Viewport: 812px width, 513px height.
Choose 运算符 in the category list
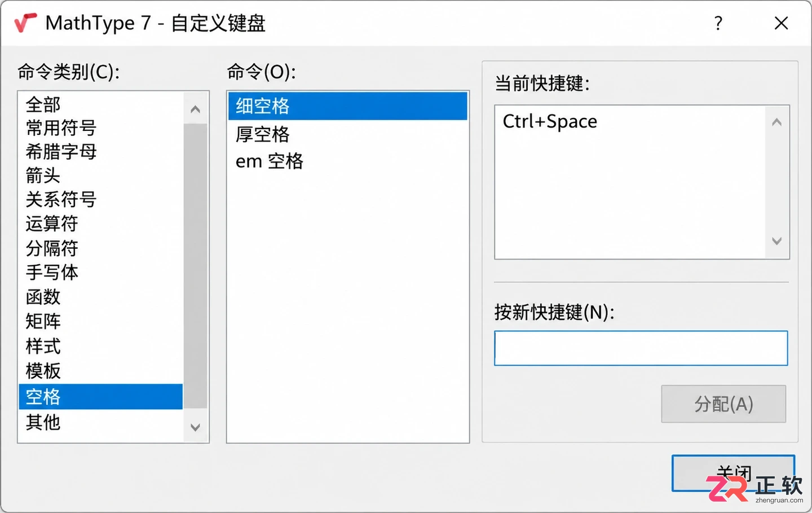pos(100,223)
